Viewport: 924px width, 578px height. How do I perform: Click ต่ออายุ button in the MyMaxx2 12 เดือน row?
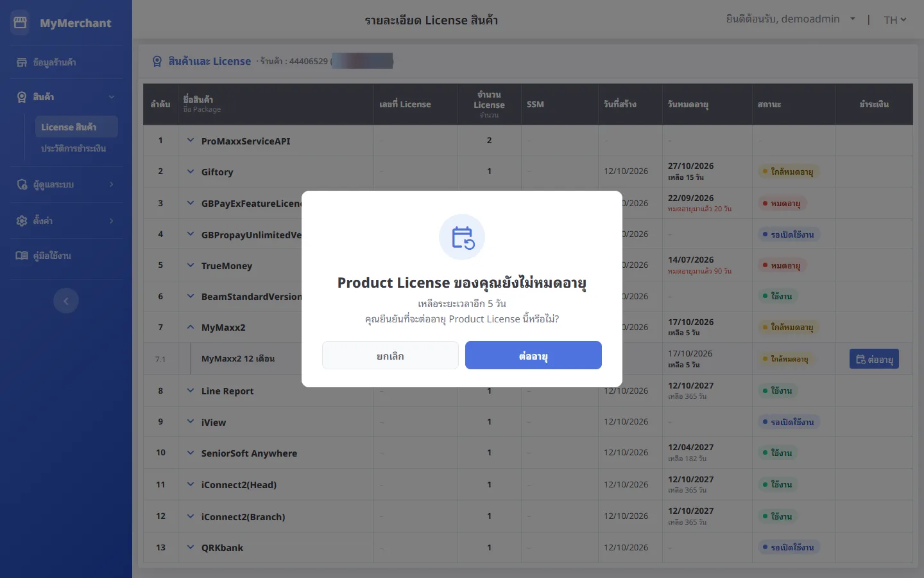point(874,359)
